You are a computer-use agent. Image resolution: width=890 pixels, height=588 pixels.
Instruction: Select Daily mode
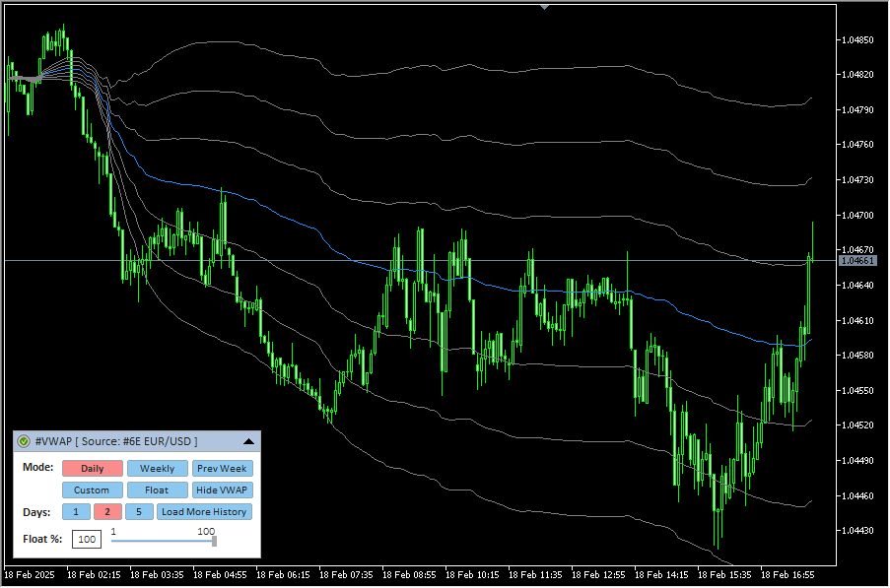pos(93,469)
